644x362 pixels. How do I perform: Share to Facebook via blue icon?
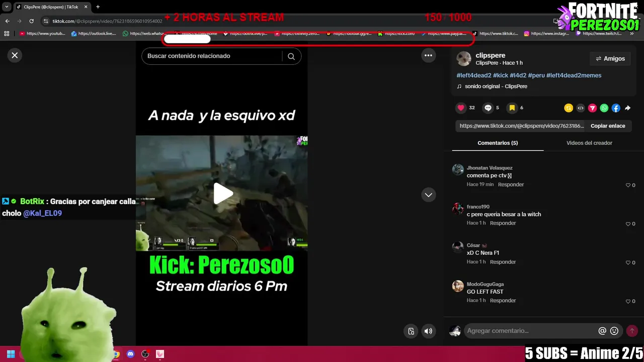(616, 108)
